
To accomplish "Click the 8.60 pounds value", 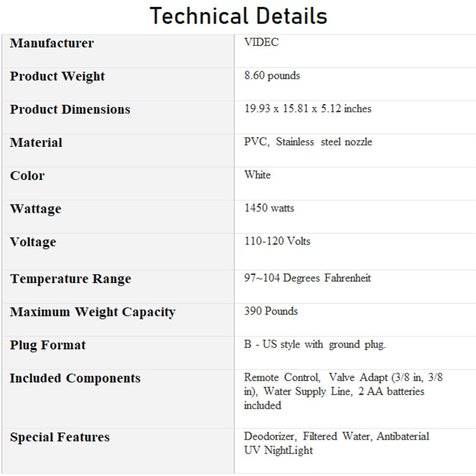I will click(x=272, y=76).
